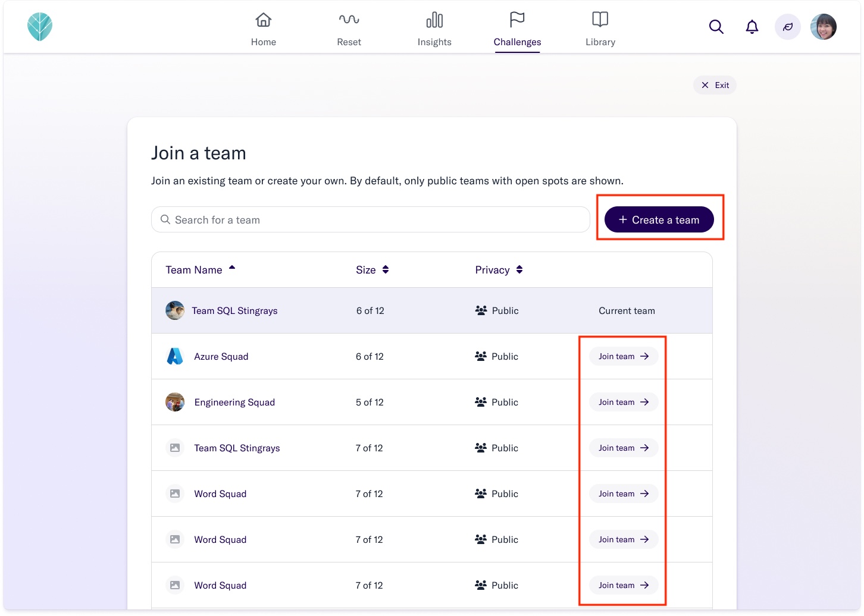This screenshot has height=616, width=864.
Task: Click the Azure Squad team name
Action: [221, 356]
